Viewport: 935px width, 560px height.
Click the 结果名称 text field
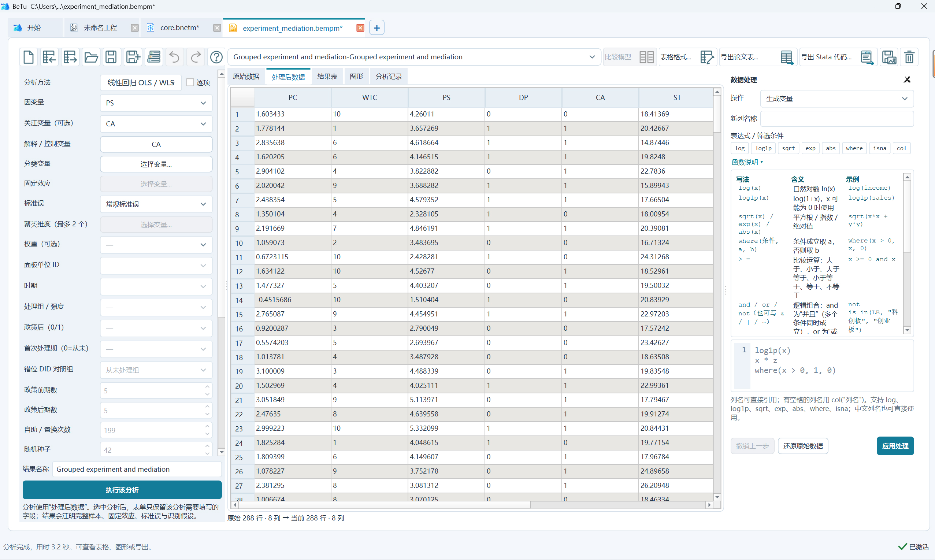pos(137,469)
